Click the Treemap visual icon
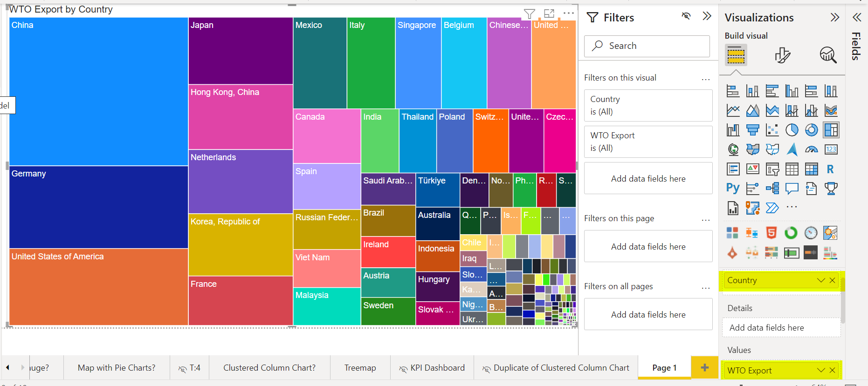The width and height of the screenshot is (868, 386). click(831, 130)
